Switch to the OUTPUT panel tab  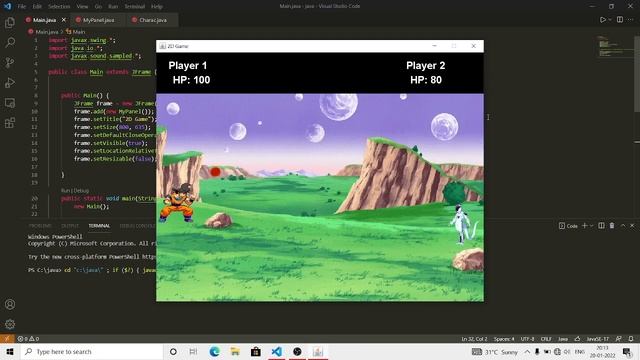[x=70, y=226]
